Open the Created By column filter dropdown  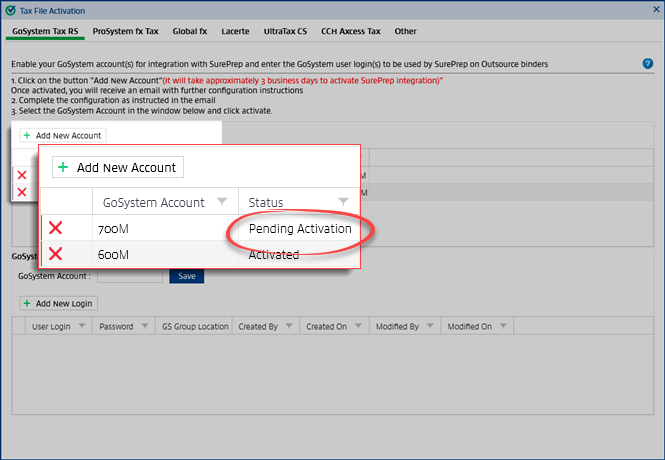(289, 326)
